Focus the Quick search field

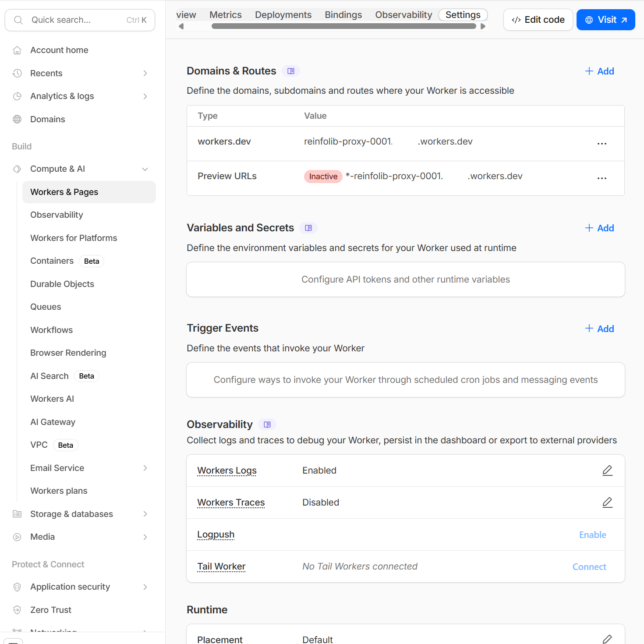click(80, 20)
